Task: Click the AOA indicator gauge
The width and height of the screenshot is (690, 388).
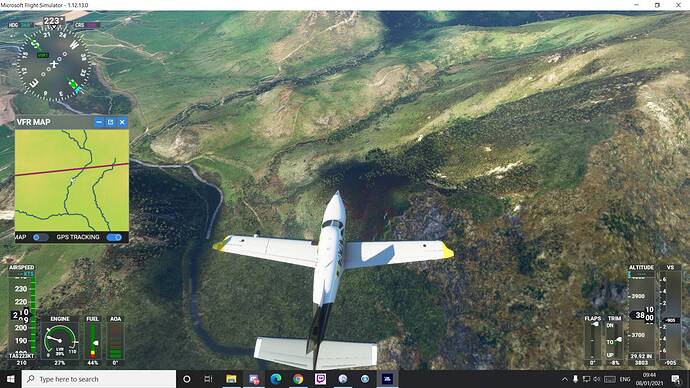Action: pyautogui.click(x=116, y=341)
